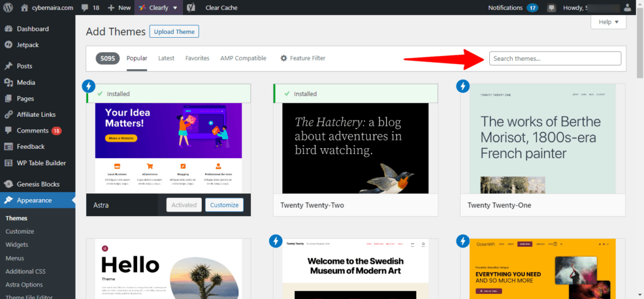Open the Twenty Twenty-One theme screenshot
This screenshot has height=299, width=644.
(x=543, y=139)
